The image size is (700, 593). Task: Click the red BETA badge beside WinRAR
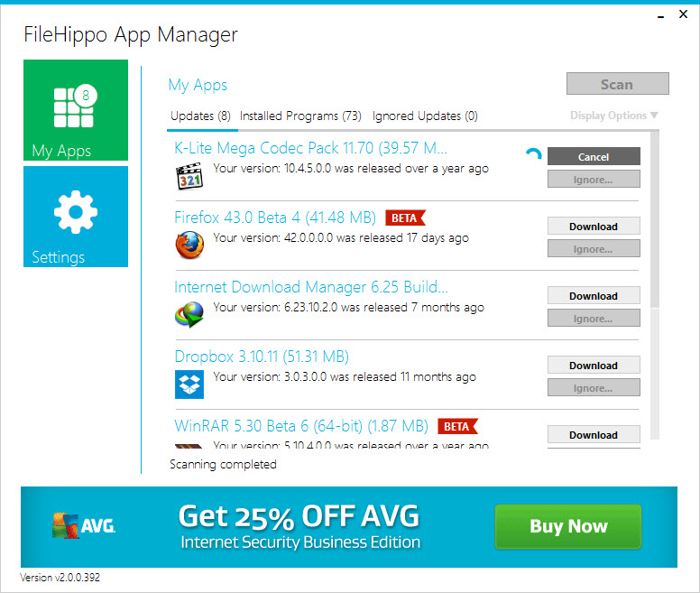tap(457, 426)
